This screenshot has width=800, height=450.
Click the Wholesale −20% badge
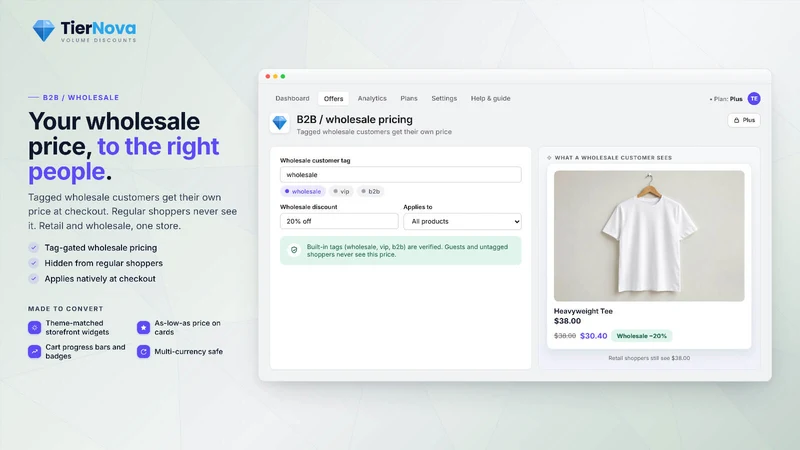[641, 336]
